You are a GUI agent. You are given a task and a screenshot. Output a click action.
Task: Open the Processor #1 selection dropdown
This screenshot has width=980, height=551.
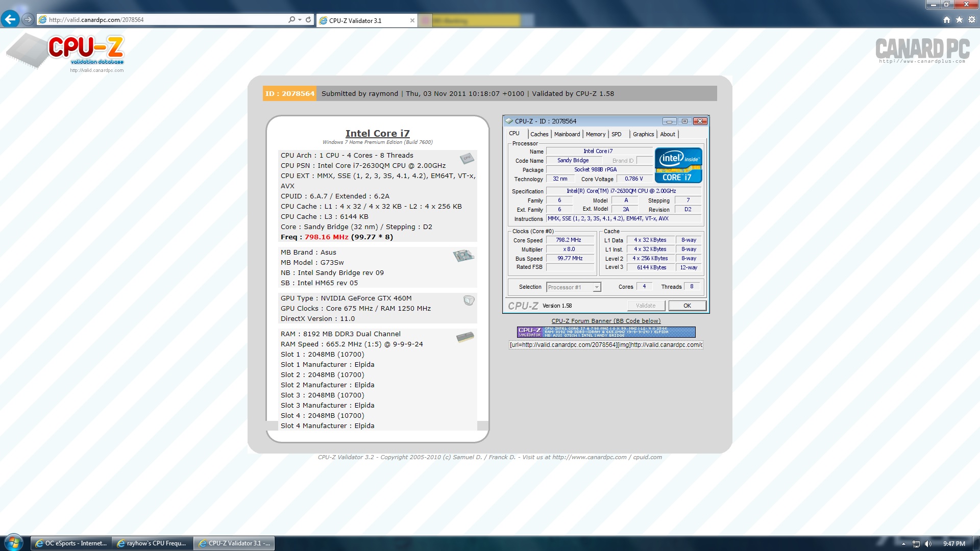tap(574, 287)
